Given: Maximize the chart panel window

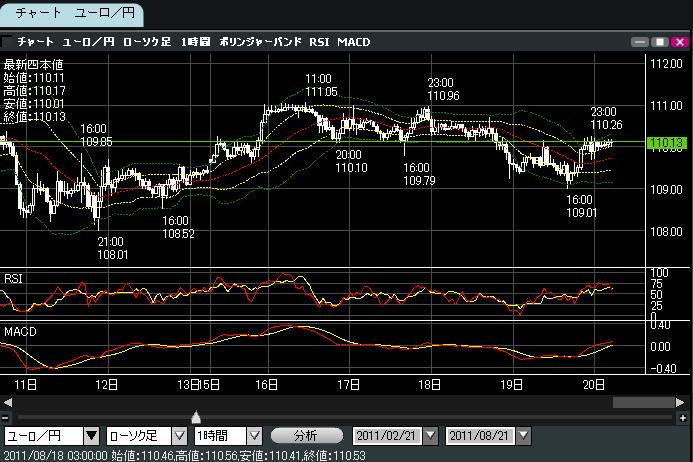Looking at the screenshot, I should [659, 42].
